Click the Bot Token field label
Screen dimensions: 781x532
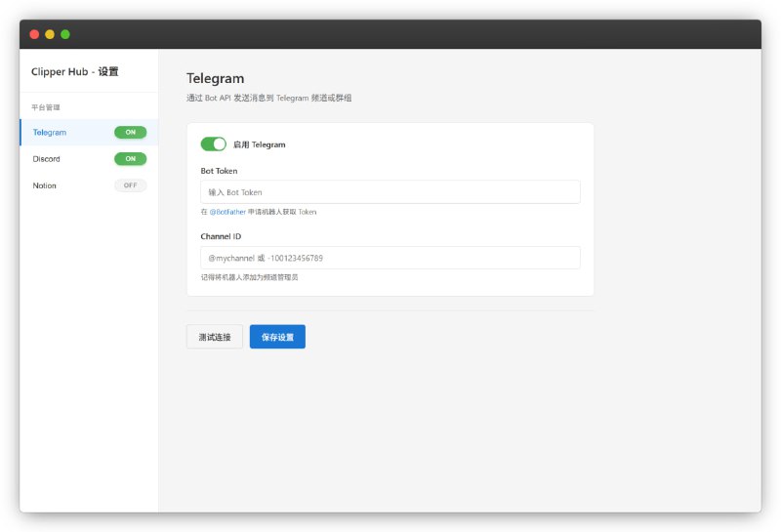pyautogui.click(x=219, y=171)
